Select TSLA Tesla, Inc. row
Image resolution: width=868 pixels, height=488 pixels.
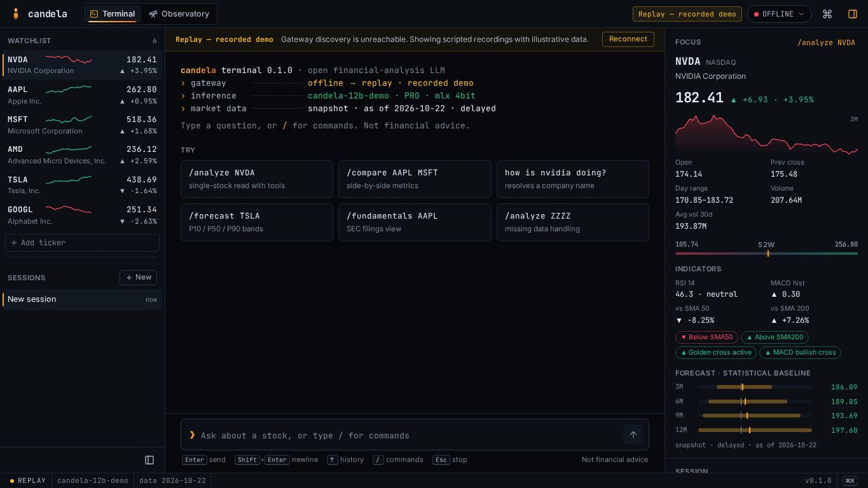click(82, 185)
